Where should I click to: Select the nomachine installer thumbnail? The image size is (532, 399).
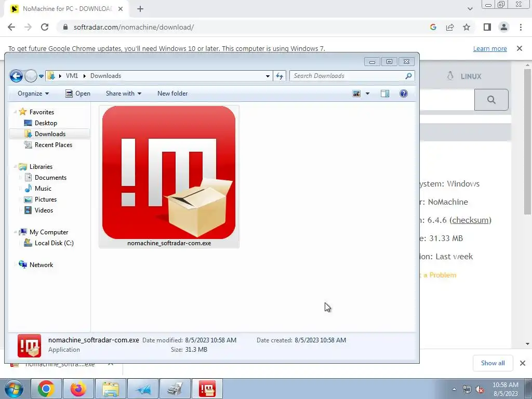tap(169, 172)
